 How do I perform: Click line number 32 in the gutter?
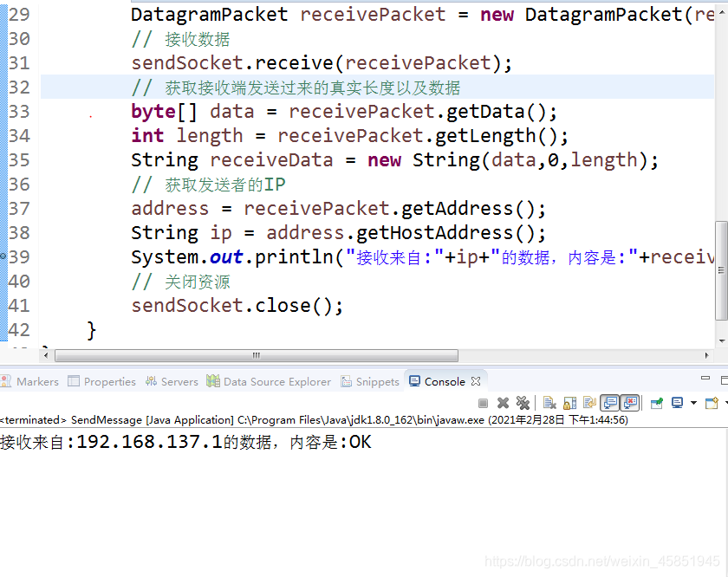[x=19, y=88]
